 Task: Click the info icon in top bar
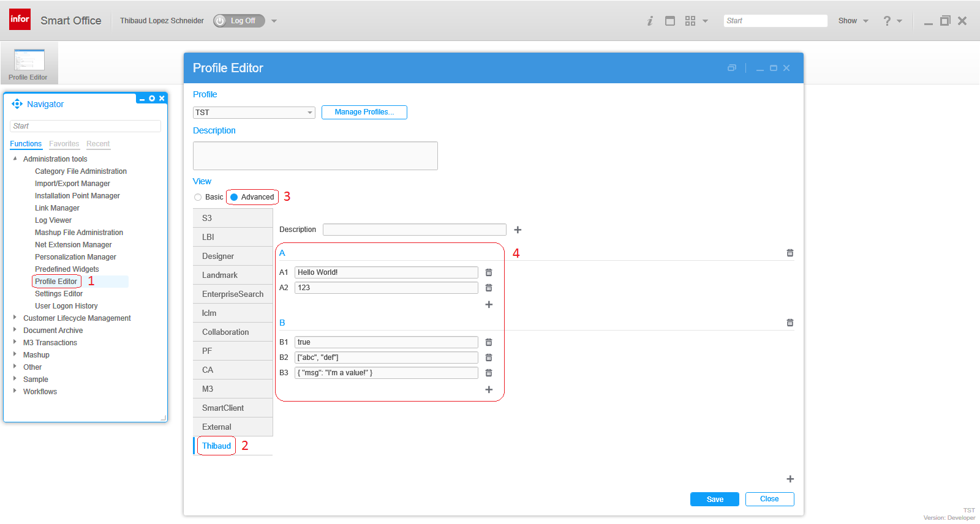click(x=650, y=21)
